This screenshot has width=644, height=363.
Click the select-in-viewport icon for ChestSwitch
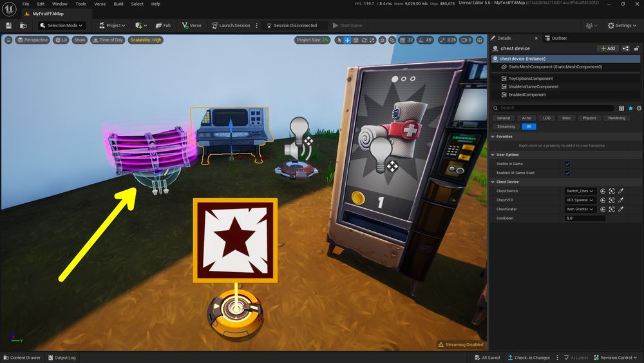(612, 191)
